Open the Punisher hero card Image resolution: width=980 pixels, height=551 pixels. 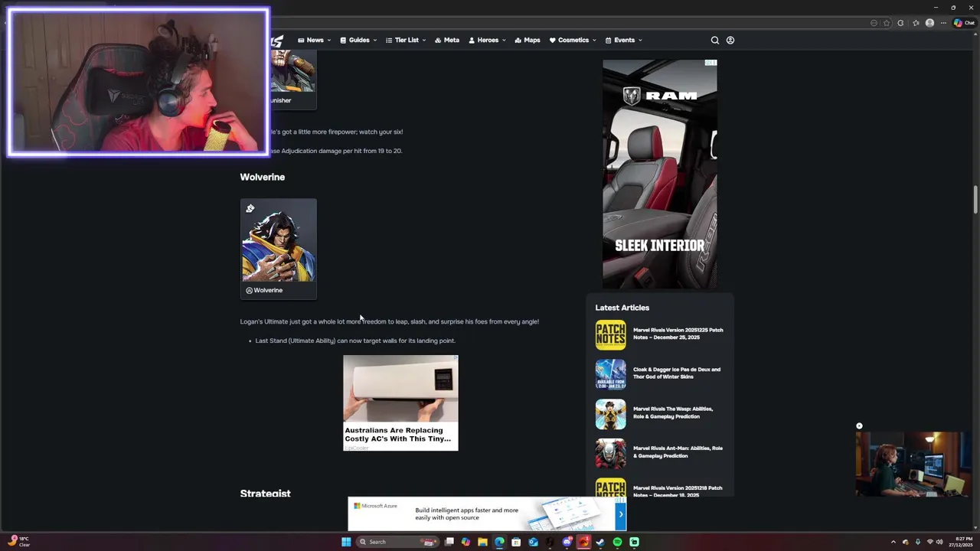(292, 80)
